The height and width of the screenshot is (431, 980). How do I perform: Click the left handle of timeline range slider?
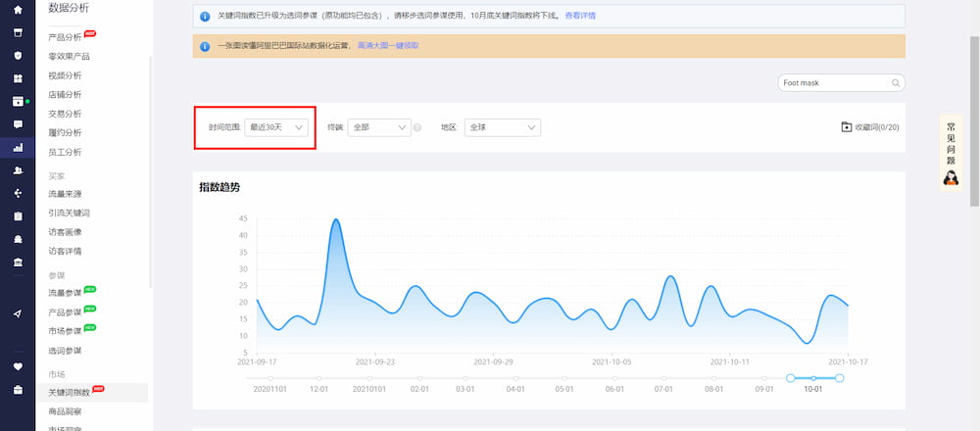pyautogui.click(x=790, y=378)
